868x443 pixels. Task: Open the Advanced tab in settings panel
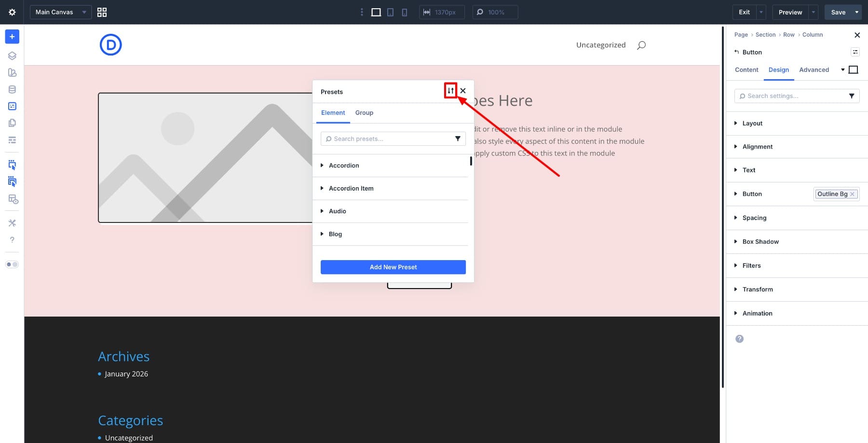(x=814, y=70)
